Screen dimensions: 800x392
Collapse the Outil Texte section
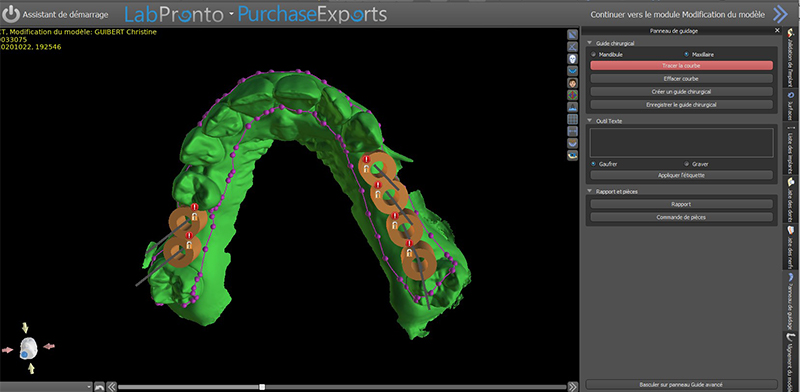(590, 121)
